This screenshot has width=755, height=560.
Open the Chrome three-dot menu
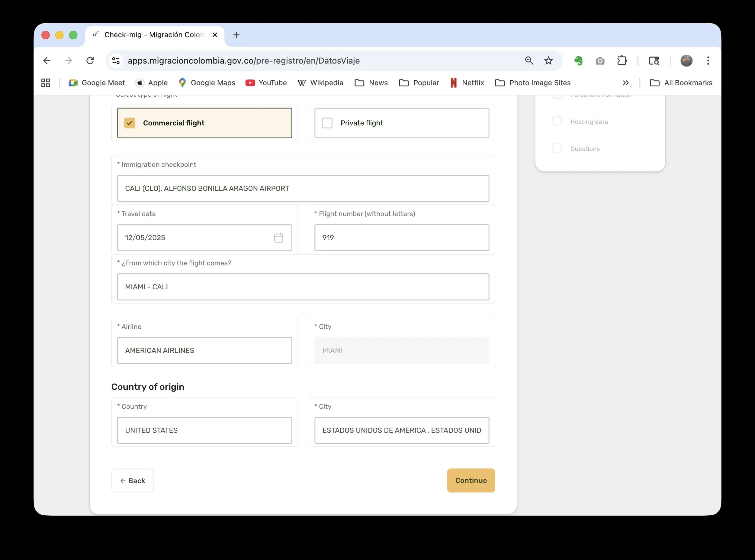point(708,61)
